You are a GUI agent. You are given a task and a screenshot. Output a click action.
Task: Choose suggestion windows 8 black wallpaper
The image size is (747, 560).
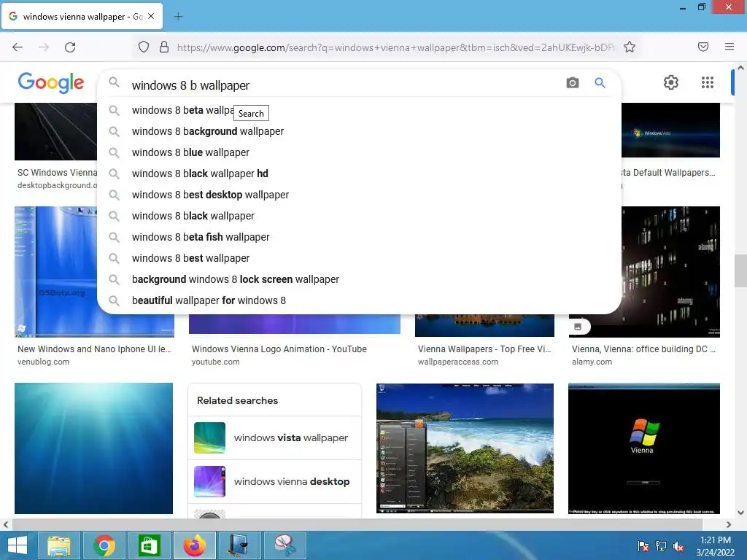tap(359, 216)
